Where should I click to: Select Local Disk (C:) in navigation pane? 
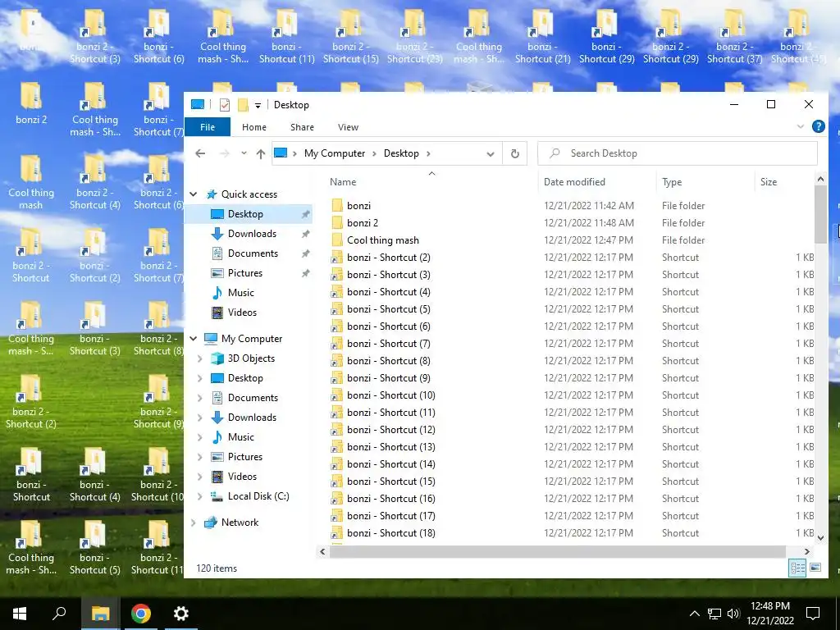(258, 496)
